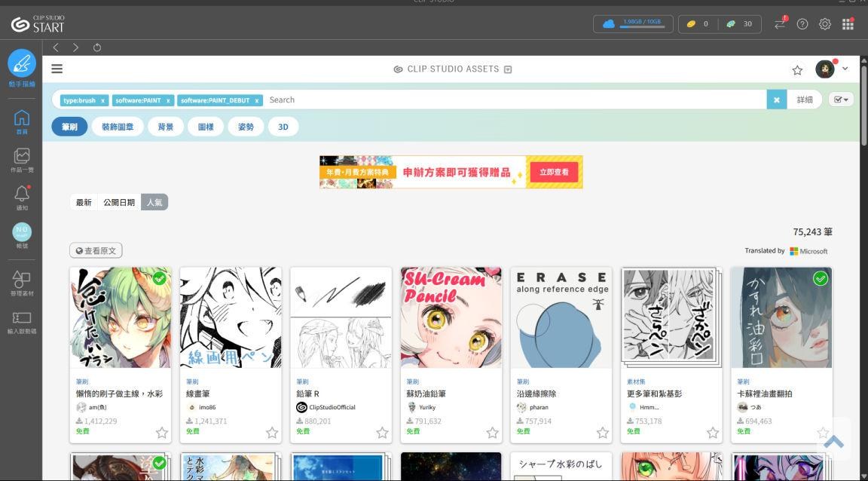The height and width of the screenshot is (481, 868).
Task: Favorite the 線畫筆 asset star
Action: coord(272,433)
